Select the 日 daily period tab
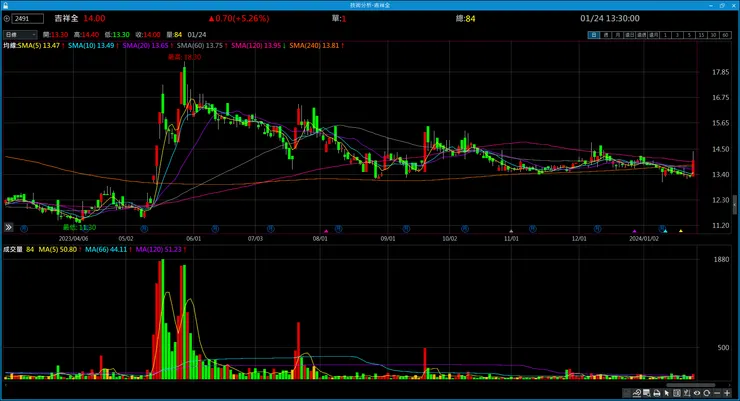The height and width of the screenshot is (401, 740). [x=594, y=35]
